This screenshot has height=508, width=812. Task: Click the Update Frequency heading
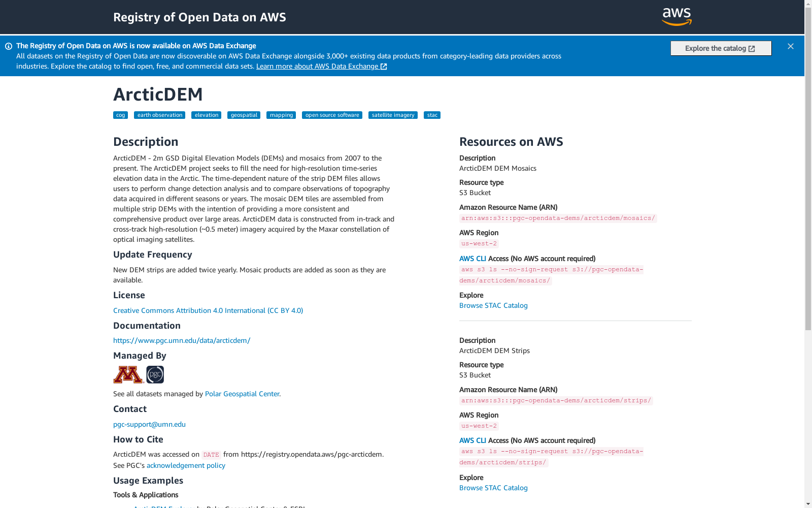tap(153, 255)
